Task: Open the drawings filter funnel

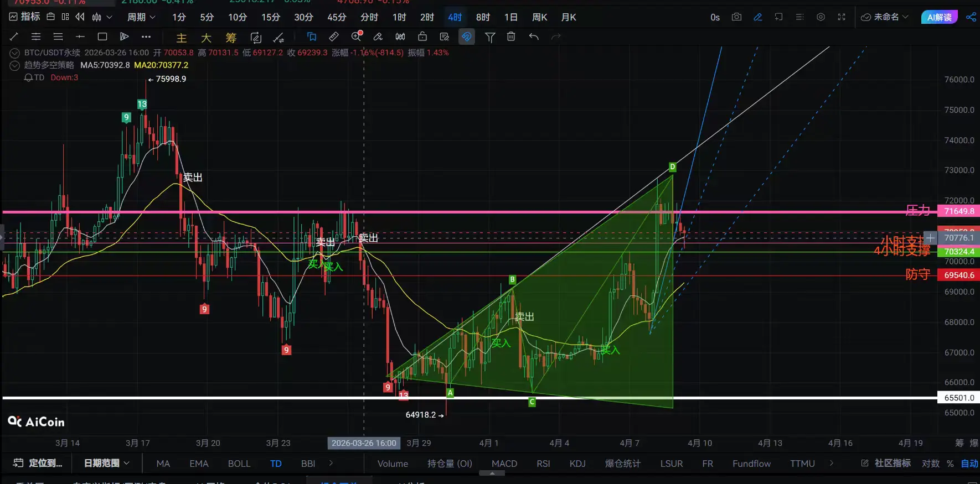Action: [490, 37]
